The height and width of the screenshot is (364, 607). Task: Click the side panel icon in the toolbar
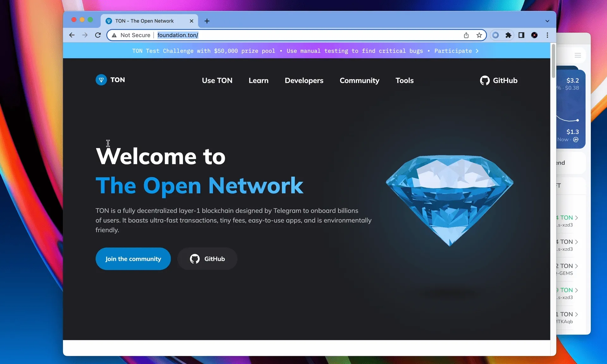521,35
